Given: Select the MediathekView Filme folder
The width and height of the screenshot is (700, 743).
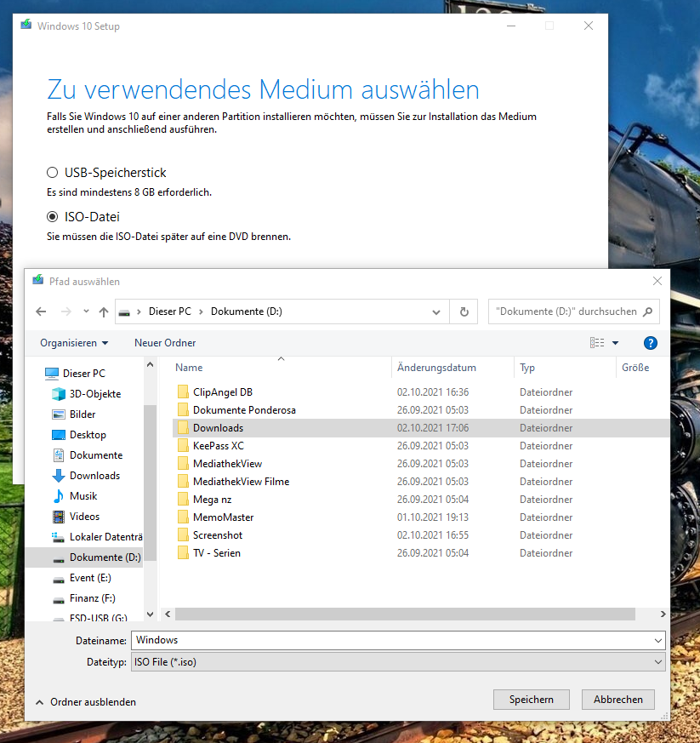Looking at the screenshot, I should (241, 482).
